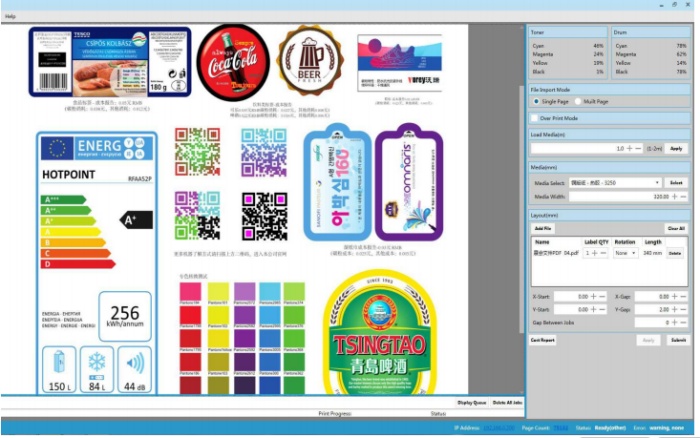The height and width of the screenshot is (438, 700).
Task: Click the Drum Magenta percentage value
Action: 681,54
